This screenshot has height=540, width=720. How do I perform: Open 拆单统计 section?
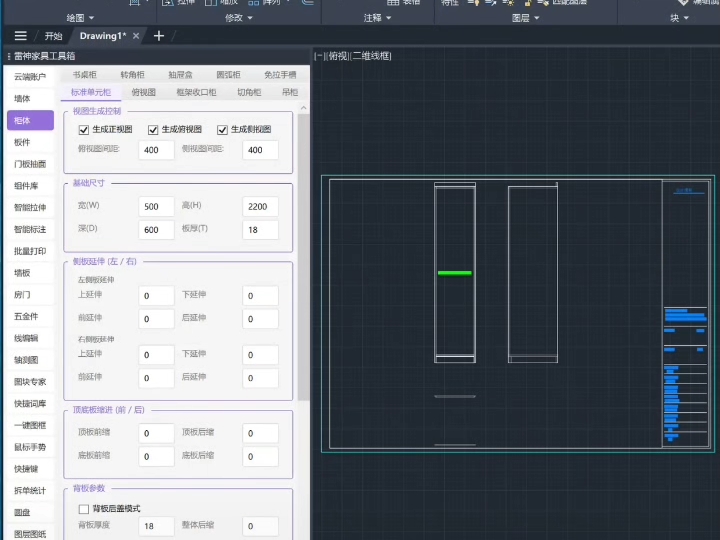tap(30, 490)
